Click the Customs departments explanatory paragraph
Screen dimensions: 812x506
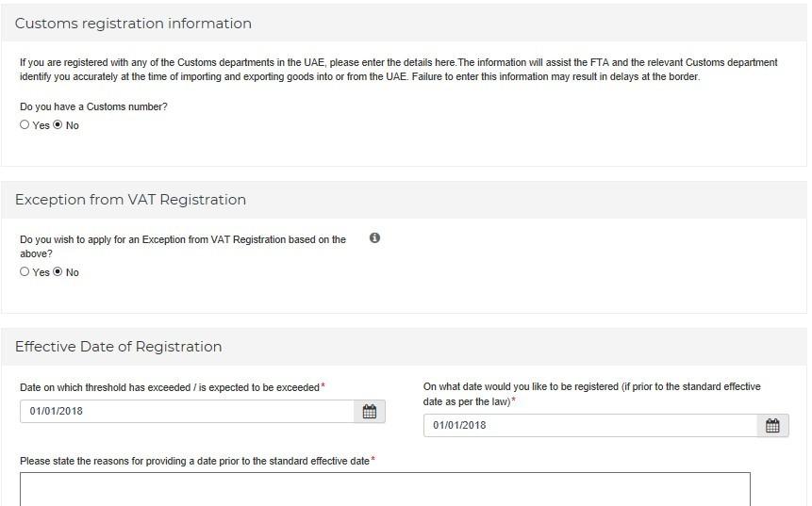coord(398,70)
